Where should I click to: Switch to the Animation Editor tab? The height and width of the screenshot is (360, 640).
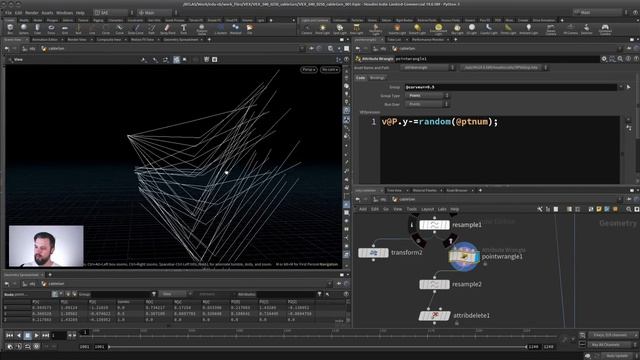point(45,40)
